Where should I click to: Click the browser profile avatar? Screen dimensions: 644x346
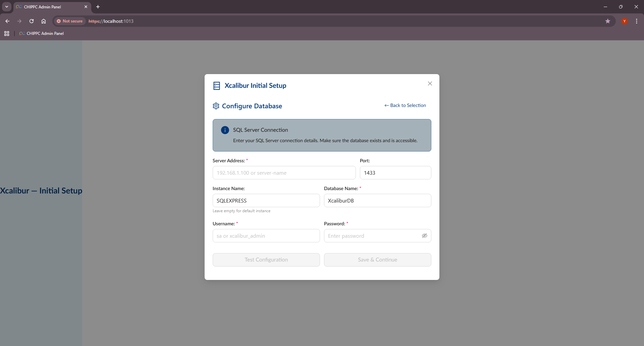point(624,21)
